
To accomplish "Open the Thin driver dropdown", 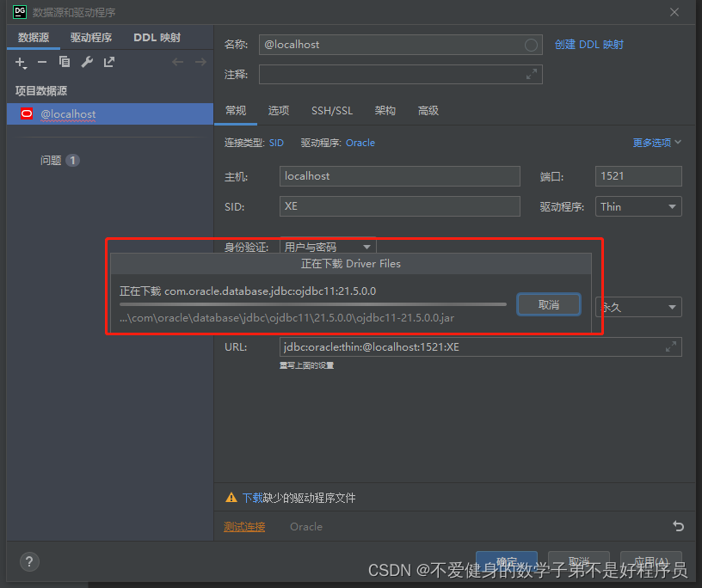I will 638,206.
